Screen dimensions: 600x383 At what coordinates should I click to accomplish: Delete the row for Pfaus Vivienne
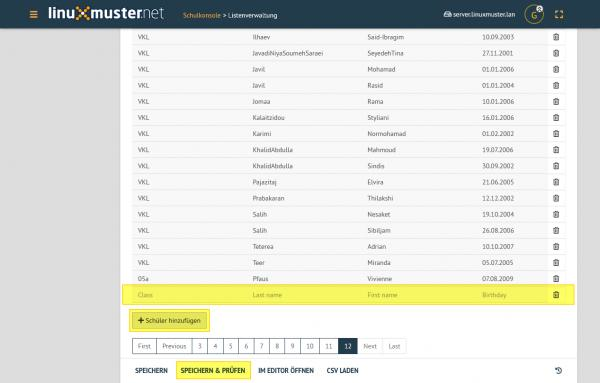[556, 279]
